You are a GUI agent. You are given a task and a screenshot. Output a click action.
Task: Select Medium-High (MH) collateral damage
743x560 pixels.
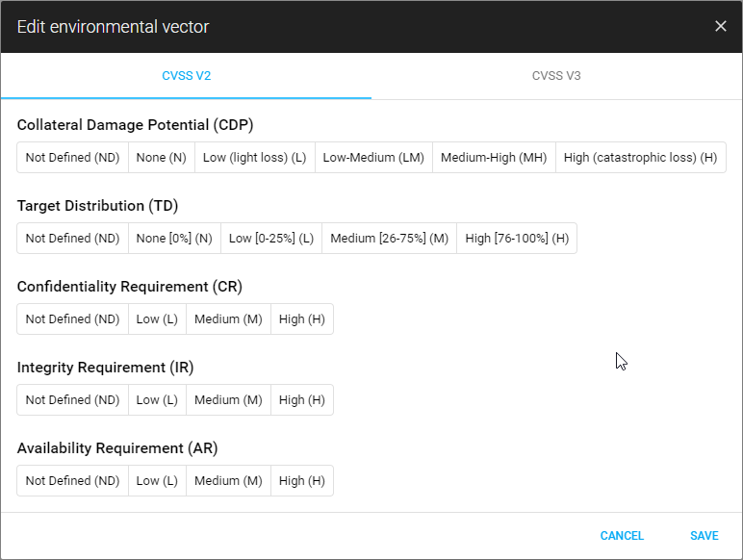click(494, 158)
